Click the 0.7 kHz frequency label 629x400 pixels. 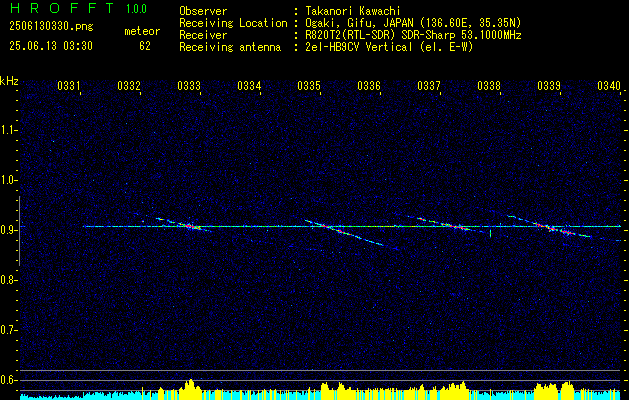tap(8, 330)
